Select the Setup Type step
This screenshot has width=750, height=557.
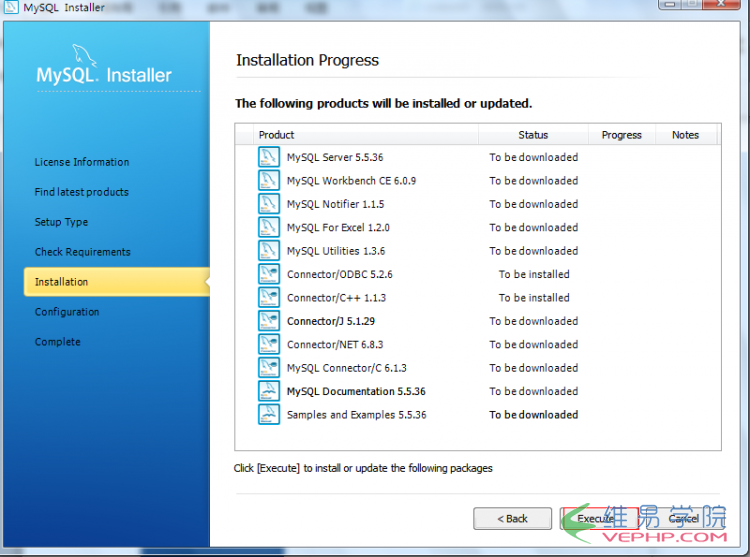61,222
